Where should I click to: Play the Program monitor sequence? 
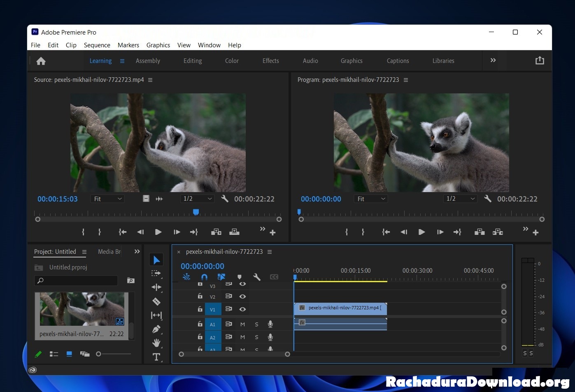[x=421, y=232]
